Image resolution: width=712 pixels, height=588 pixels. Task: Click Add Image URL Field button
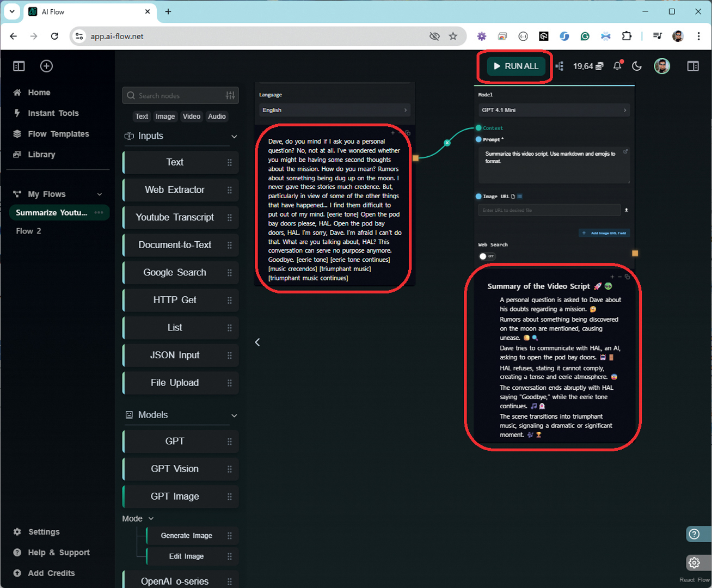[604, 233]
